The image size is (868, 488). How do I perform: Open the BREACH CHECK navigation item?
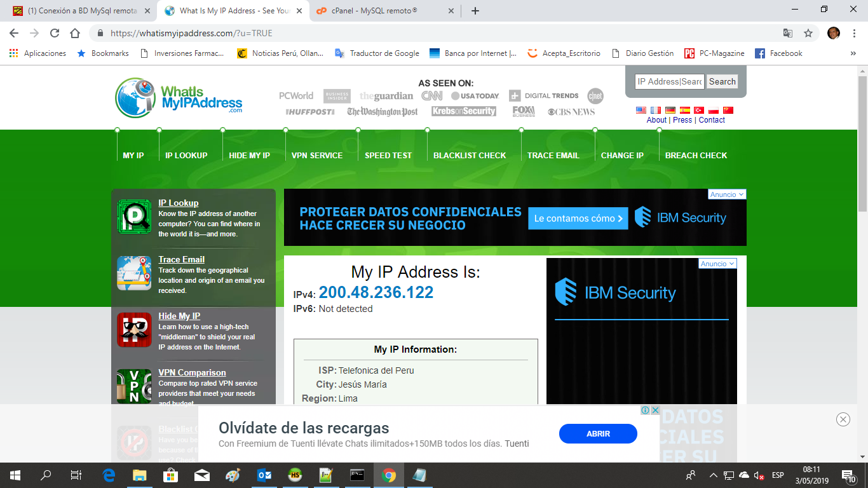click(696, 155)
